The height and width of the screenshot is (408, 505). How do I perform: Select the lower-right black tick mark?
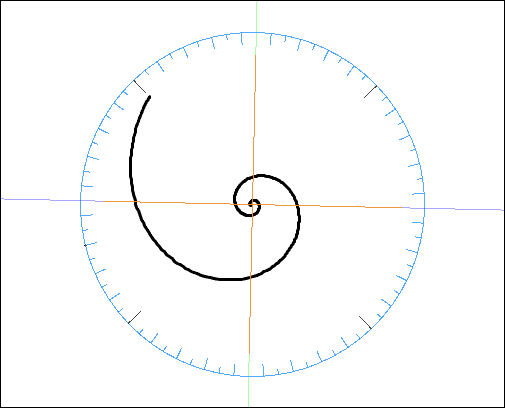pos(365,322)
